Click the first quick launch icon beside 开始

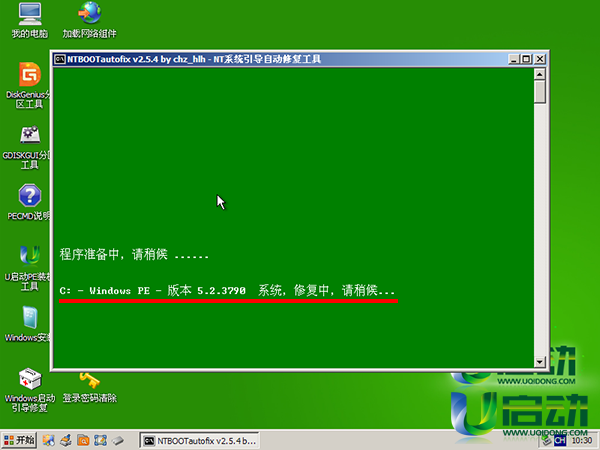[49, 440]
